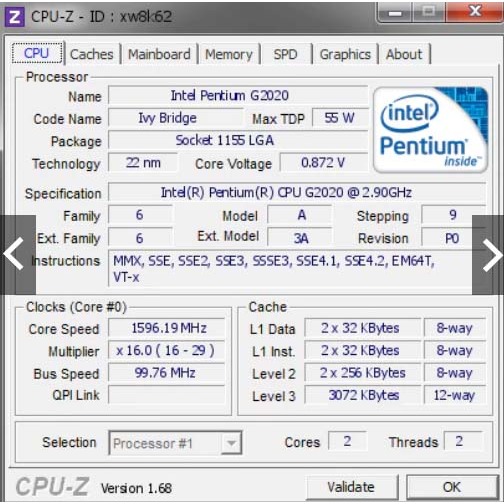Image resolution: width=504 pixels, height=504 pixels.
Task: Show the About tab
Action: pyautogui.click(x=404, y=54)
